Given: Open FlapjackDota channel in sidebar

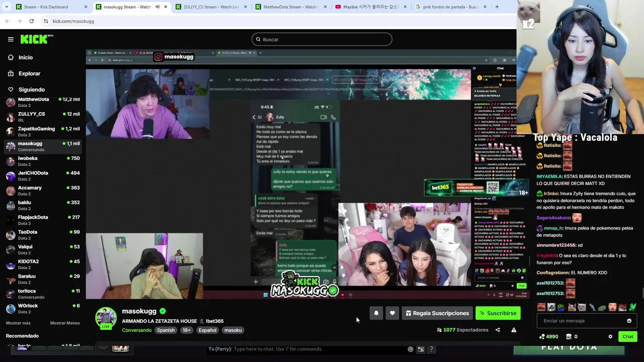Looking at the screenshot, I should pyautogui.click(x=43, y=220).
